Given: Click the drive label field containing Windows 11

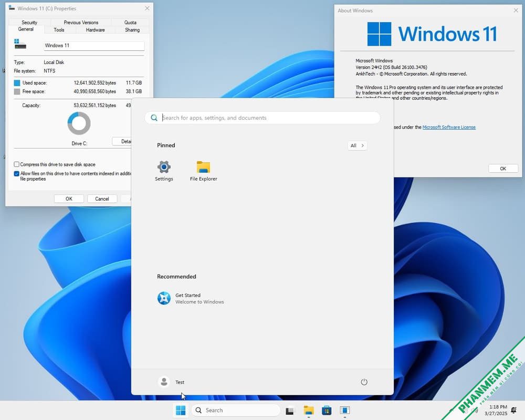Looking at the screenshot, I should coord(94,46).
